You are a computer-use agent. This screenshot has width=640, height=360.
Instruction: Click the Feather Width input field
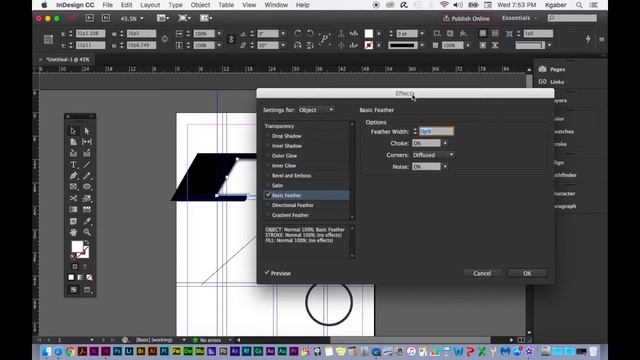click(436, 131)
